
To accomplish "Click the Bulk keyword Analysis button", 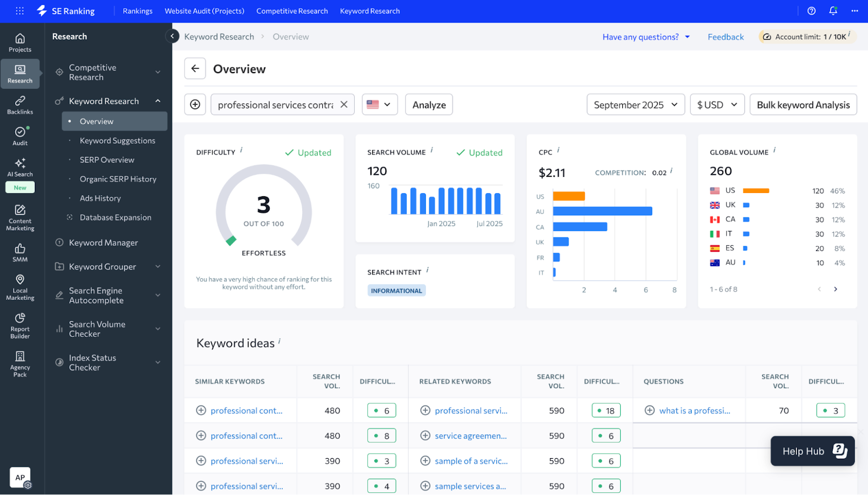I will pos(803,105).
